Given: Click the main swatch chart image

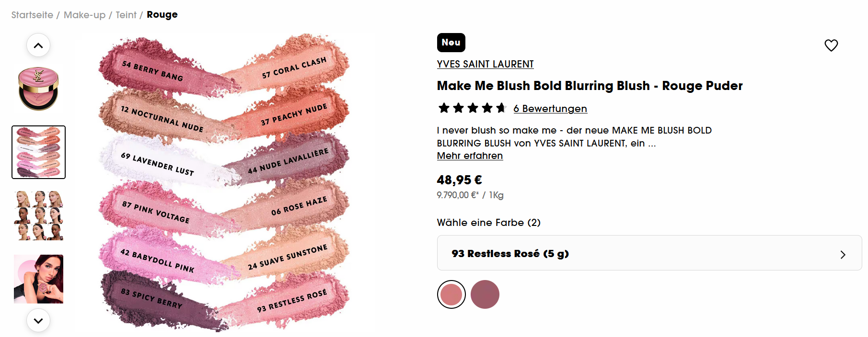Looking at the screenshot, I should (x=224, y=182).
